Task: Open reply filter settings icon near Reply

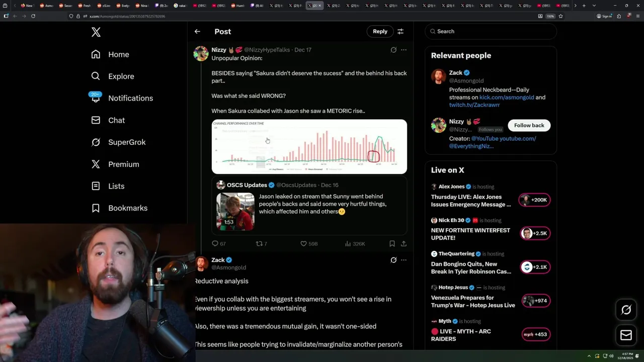Action: [x=400, y=31]
